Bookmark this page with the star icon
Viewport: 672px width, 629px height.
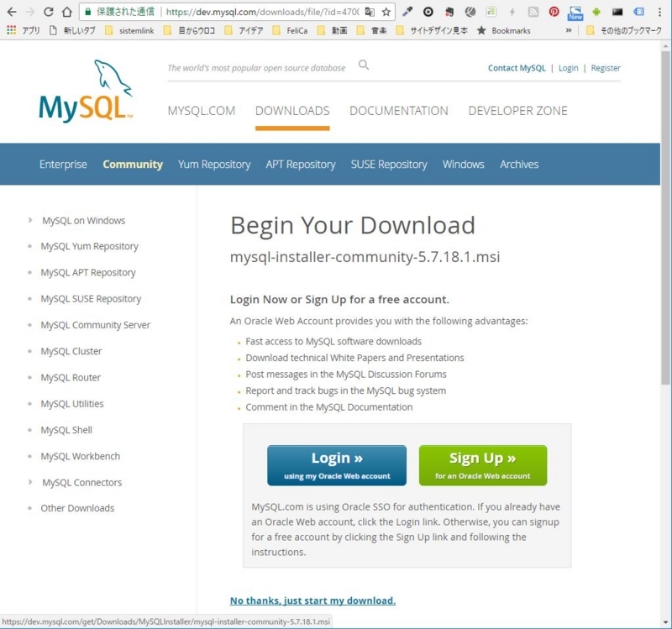click(386, 12)
